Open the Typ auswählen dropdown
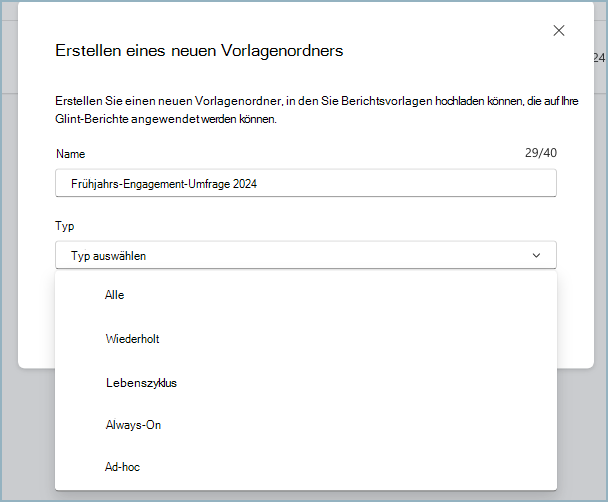 pos(306,255)
